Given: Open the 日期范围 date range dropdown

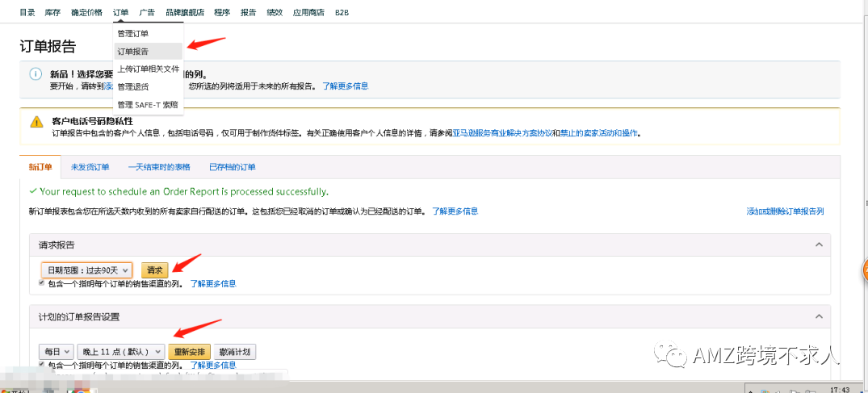Looking at the screenshot, I should (86, 270).
